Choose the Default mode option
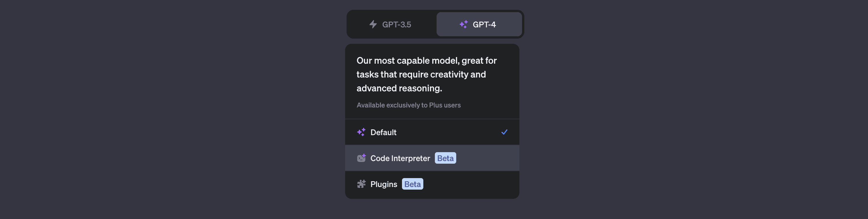 click(x=432, y=132)
